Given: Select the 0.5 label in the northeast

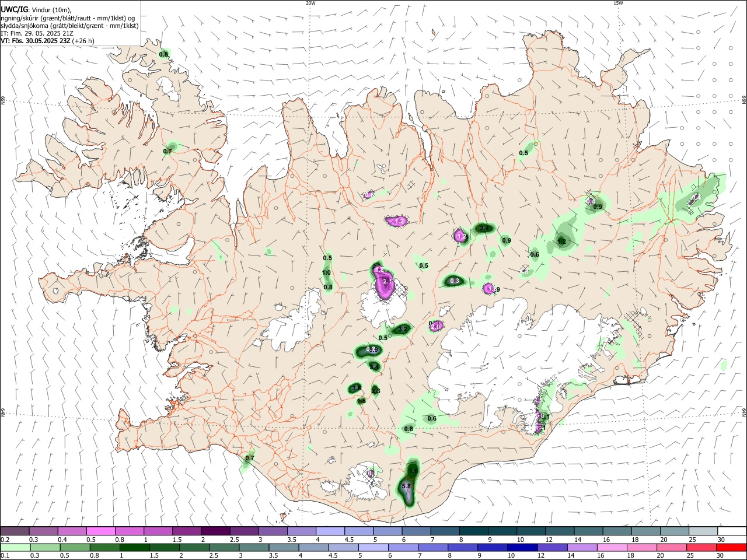Looking at the screenshot, I should pos(523,153).
